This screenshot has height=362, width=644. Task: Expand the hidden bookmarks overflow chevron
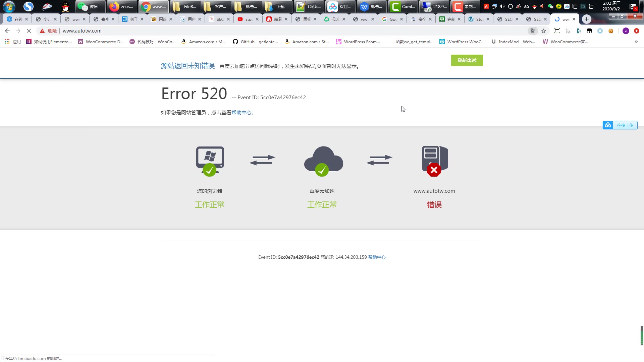click(636, 42)
